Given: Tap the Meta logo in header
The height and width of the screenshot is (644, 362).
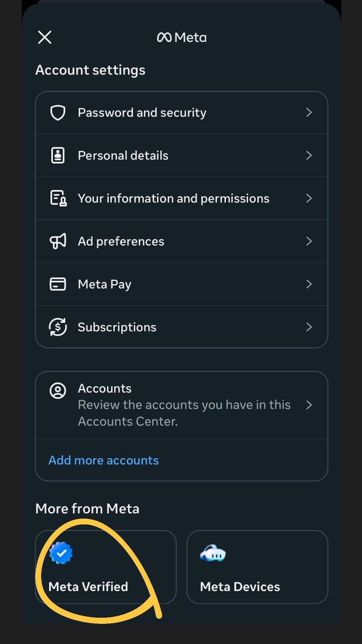Looking at the screenshot, I should [x=182, y=38].
